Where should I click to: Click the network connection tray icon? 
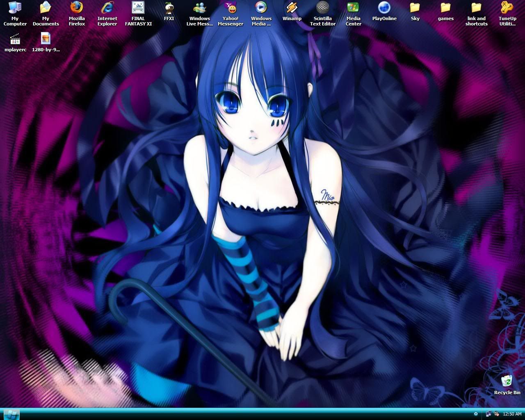pyautogui.click(x=488, y=414)
